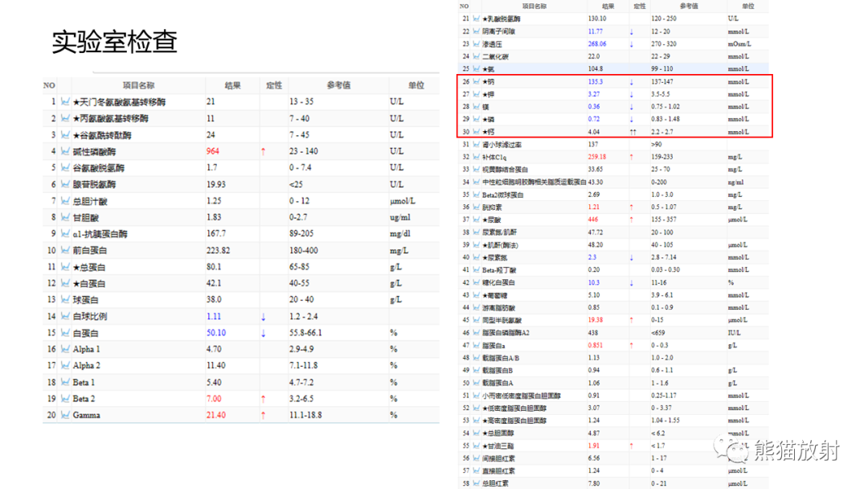Open trend chart icon for 阴离子间隙
868x489 pixels.
pos(476,31)
